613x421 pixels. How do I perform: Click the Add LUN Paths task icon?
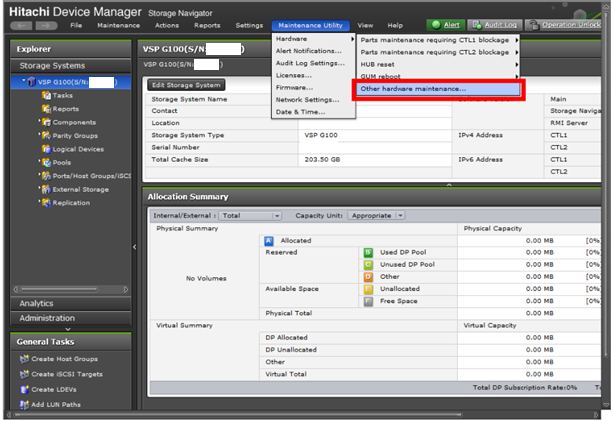[24, 405]
